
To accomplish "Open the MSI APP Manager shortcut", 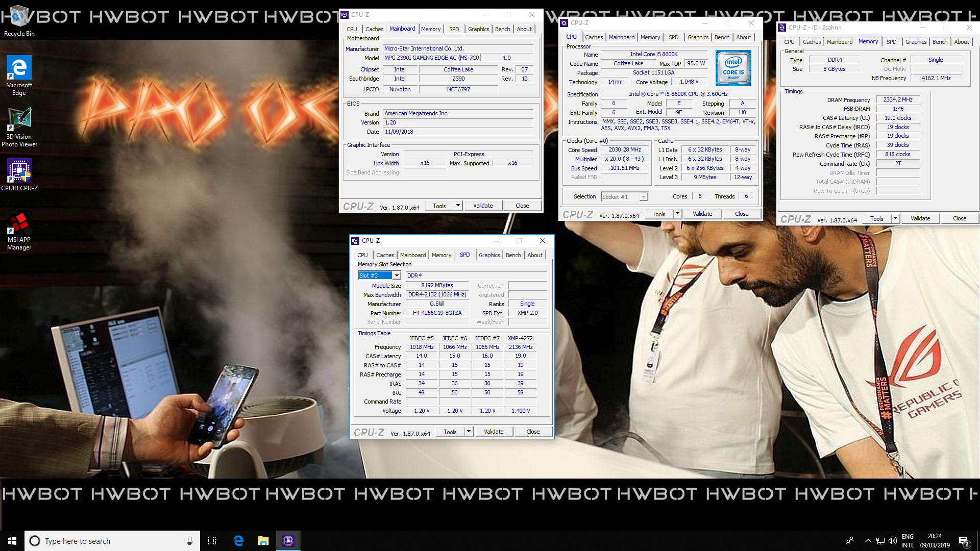I will (x=19, y=231).
